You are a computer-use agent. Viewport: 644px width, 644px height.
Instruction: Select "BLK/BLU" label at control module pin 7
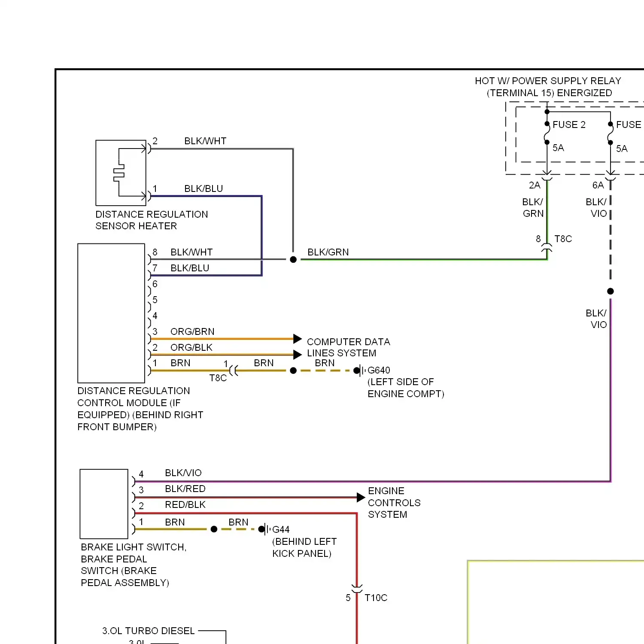190,268
